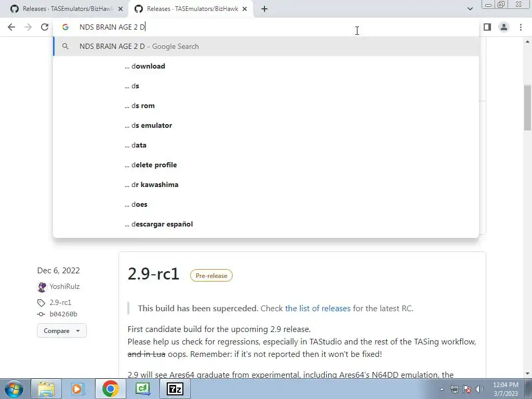The height and width of the screenshot is (399, 532).
Task: Open the Windows Start menu
Action: 14,389
